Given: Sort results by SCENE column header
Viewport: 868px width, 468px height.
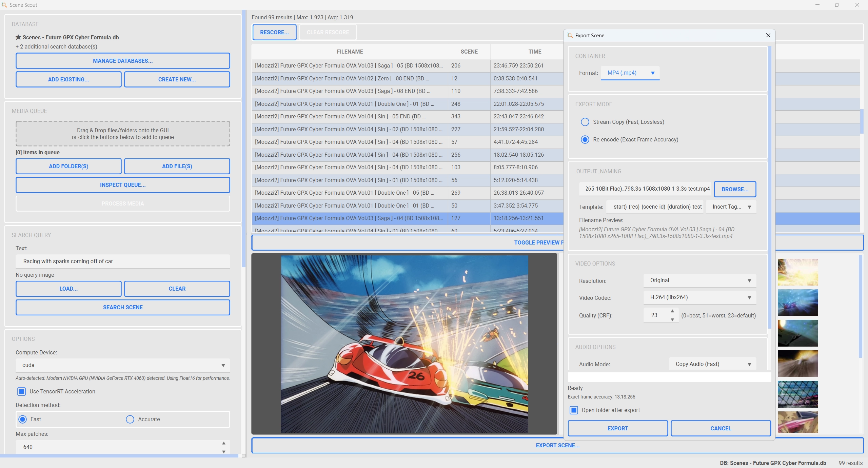Looking at the screenshot, I should (469, 52).
